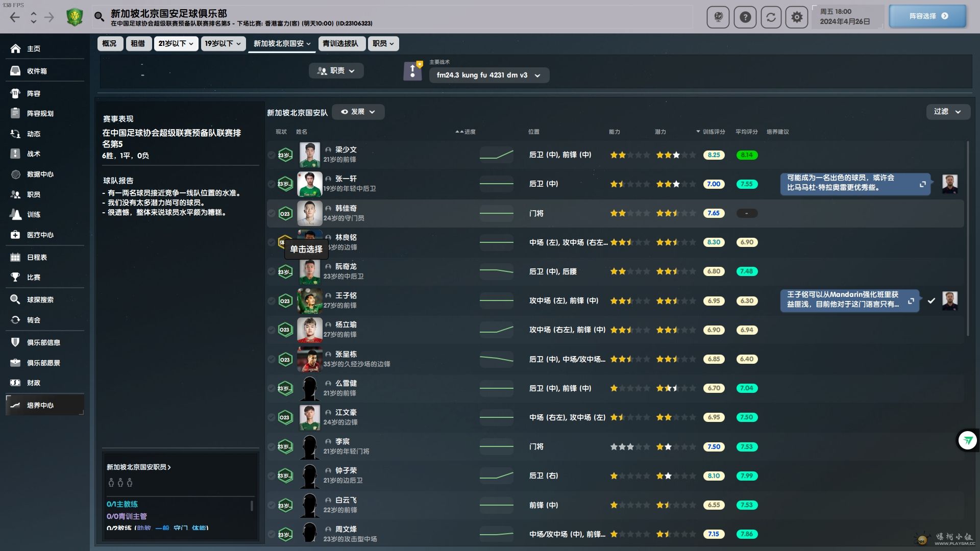Viewport: 980px width, 551px height.
Task: Tick the checkmark on 王子铭 advice
Action: (932, 300)
